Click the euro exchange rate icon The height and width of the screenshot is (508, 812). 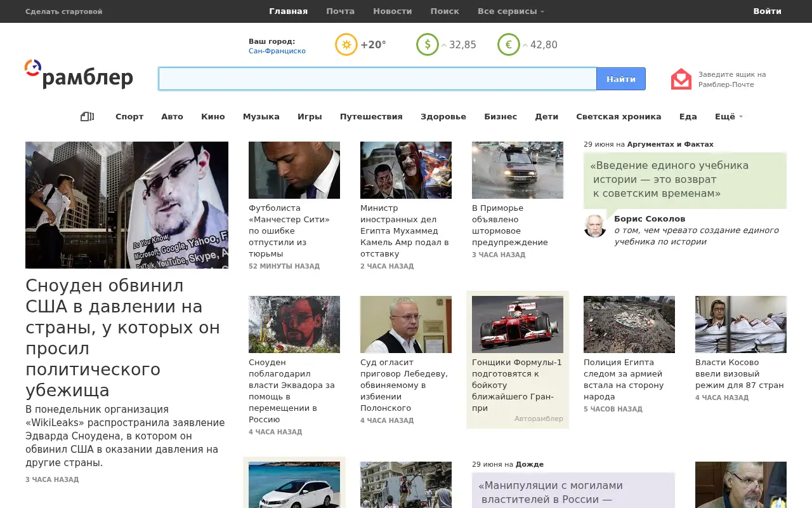pos(509,44)
